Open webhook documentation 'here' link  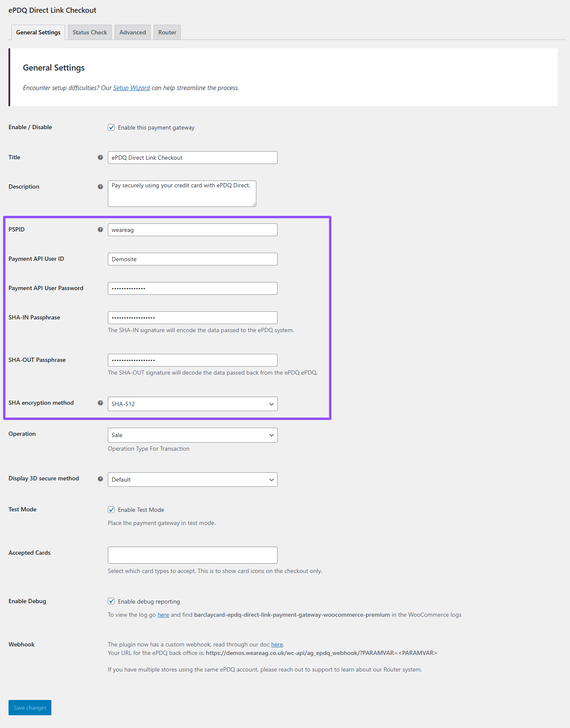[277, 644]
